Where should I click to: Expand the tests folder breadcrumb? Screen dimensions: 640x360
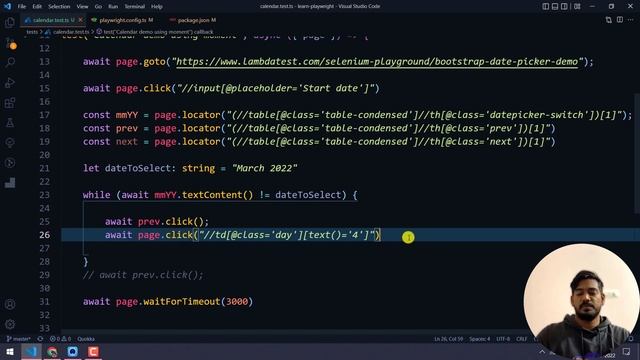click(32, 31)
